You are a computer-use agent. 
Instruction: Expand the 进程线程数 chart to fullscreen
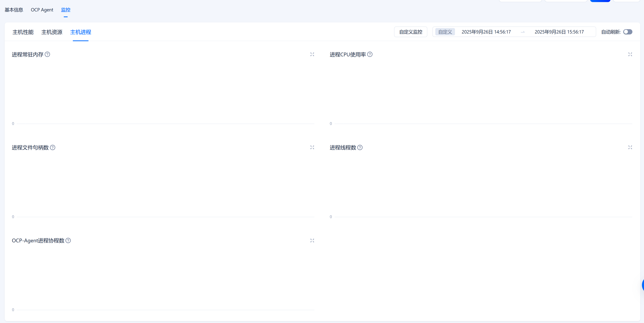tap(630, 147)
